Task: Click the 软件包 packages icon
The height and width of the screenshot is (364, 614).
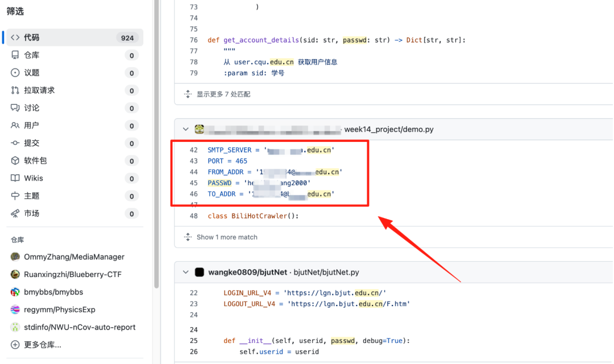Action: coord(15,161)
